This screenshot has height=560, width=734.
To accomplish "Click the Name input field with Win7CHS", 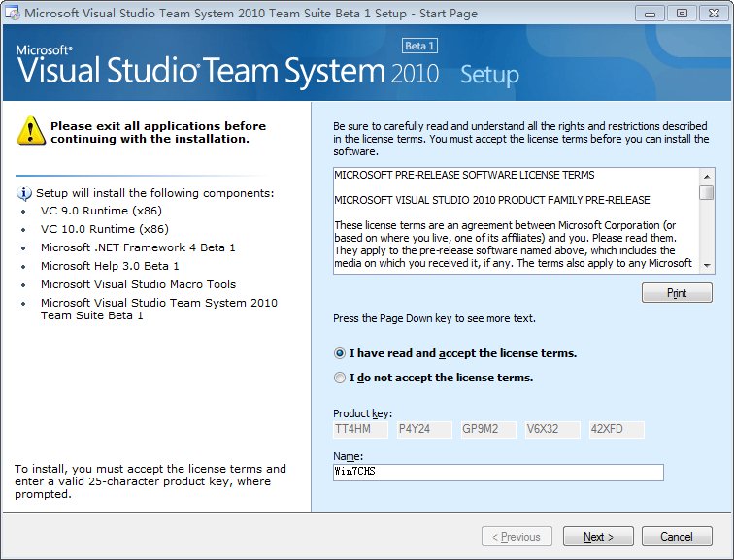I will tap(498, 472).
